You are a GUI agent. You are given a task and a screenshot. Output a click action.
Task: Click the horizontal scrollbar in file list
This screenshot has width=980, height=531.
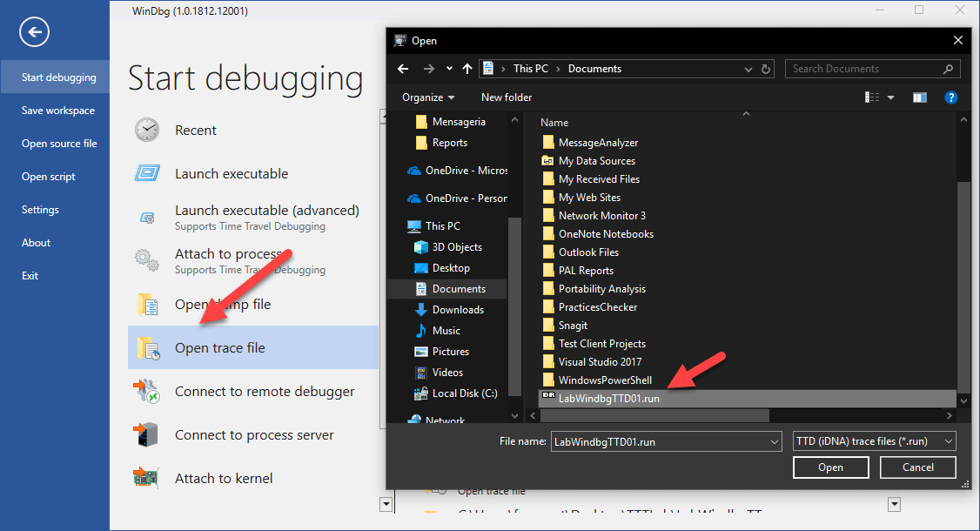click(654, 415)
